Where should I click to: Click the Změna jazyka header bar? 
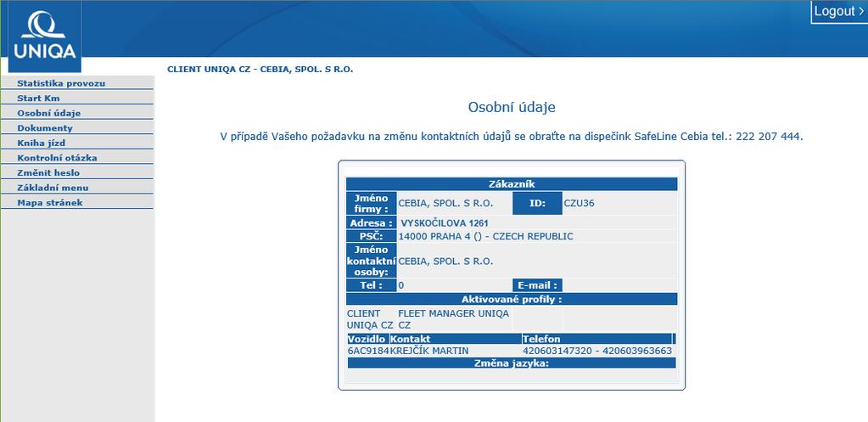[x=512, y=363]
